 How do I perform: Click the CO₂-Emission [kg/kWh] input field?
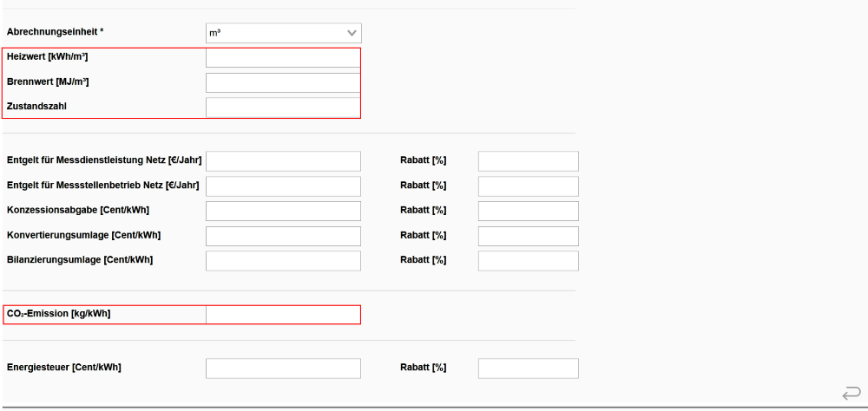click(x=283, y=315)
